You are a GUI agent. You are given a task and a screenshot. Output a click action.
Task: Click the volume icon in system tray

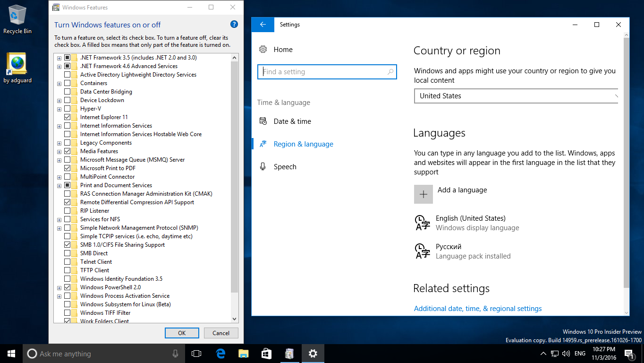tap(566, 354)
